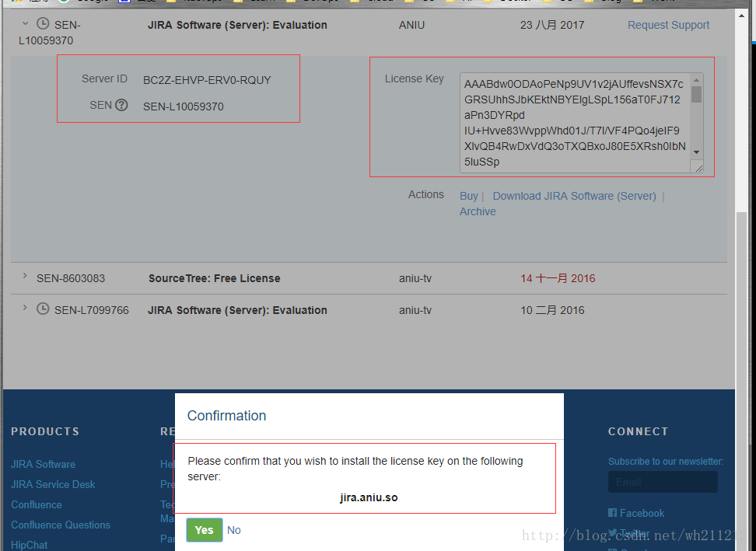The width and height of the screenshot is (756, 551).
Task: Click the ANIU organisation cell
Action: tap(411, 25)
